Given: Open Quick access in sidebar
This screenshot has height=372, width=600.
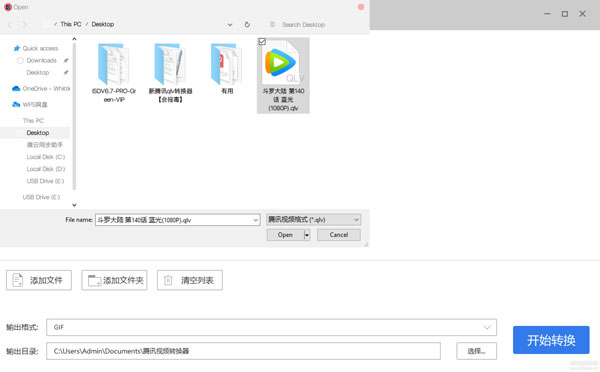Looking at the screenshot, I should pos(40,48).
